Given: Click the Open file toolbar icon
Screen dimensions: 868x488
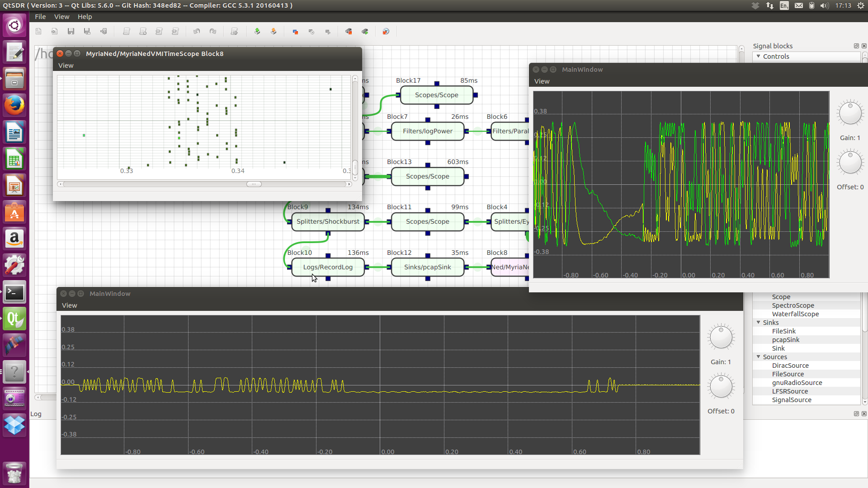Looking at the screenshot, I should (55, 32).
